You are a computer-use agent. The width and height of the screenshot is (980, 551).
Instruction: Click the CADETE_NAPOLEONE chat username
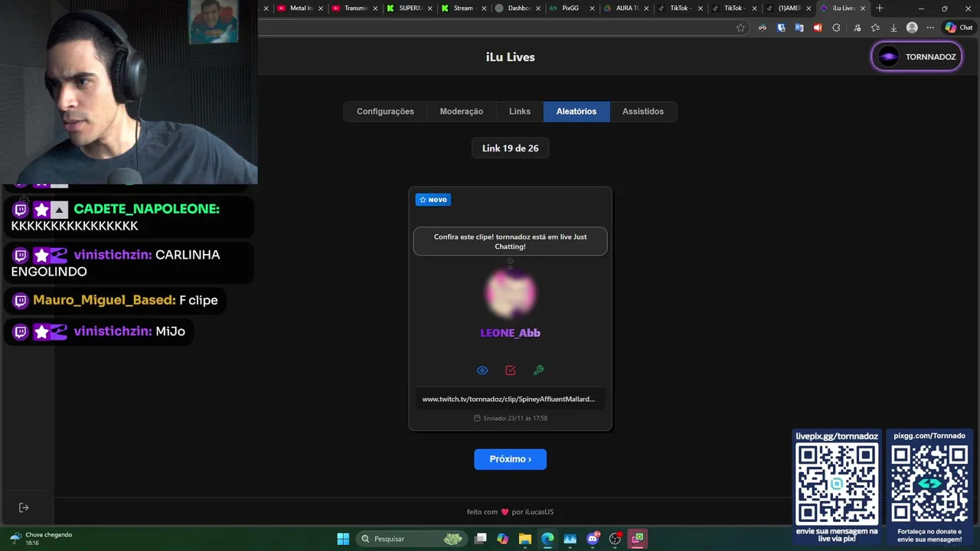(146, 209)
